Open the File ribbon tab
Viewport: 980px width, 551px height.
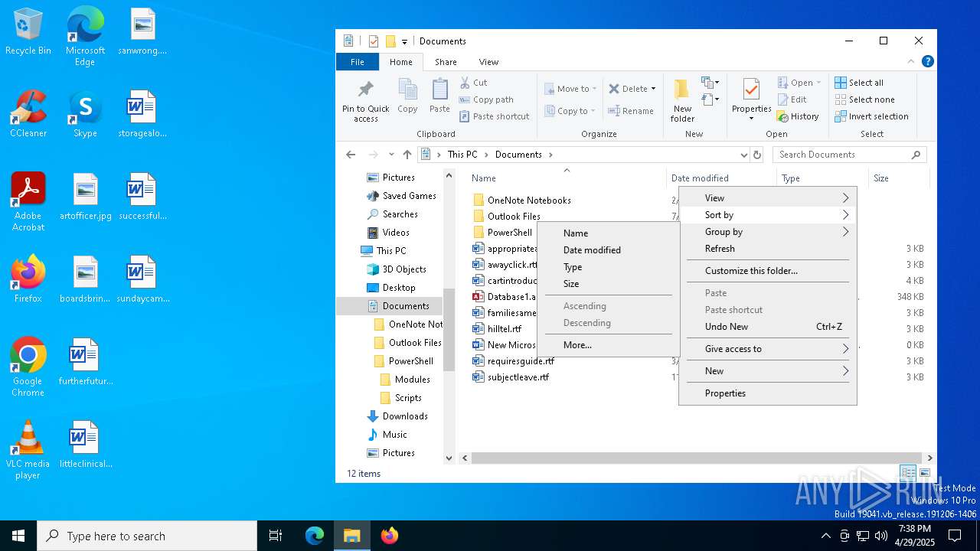coord(358,62)
